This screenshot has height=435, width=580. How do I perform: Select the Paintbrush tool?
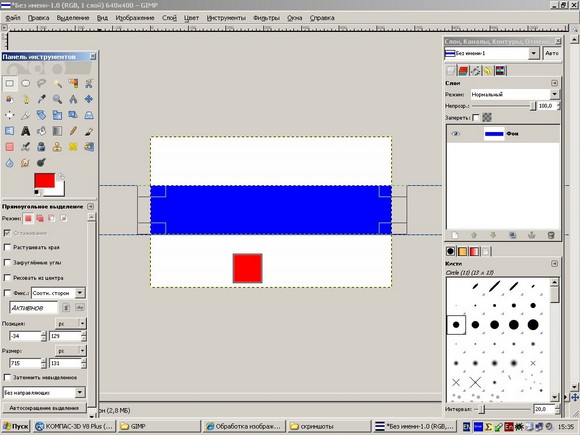click(89, 131)
